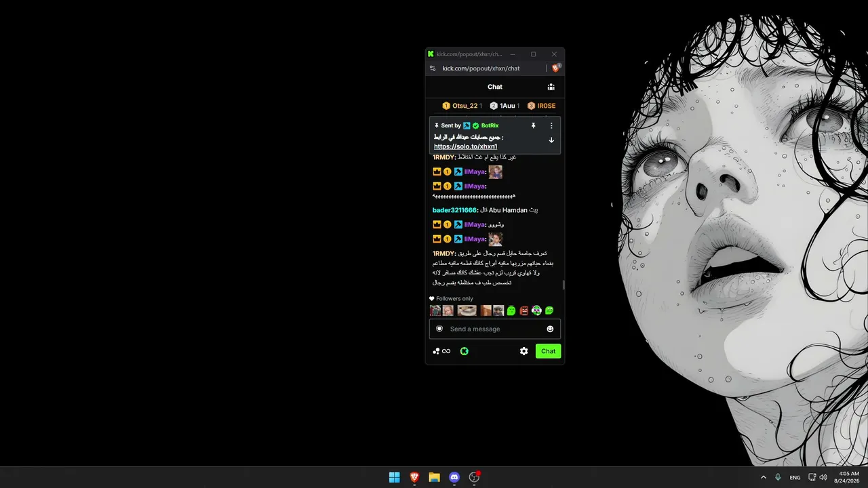
Task: Open the emoji picker smiley icon
Action: [550, 329]
